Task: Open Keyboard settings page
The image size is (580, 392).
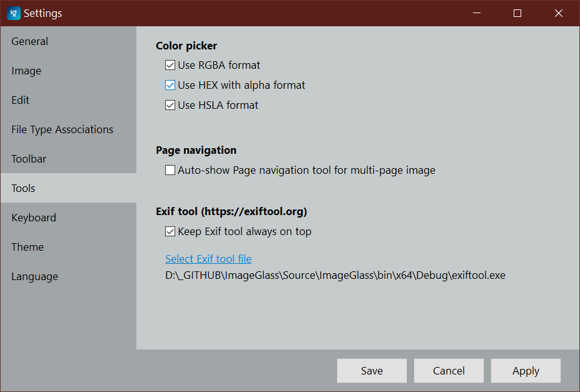Action: click(x=34, y=218)
